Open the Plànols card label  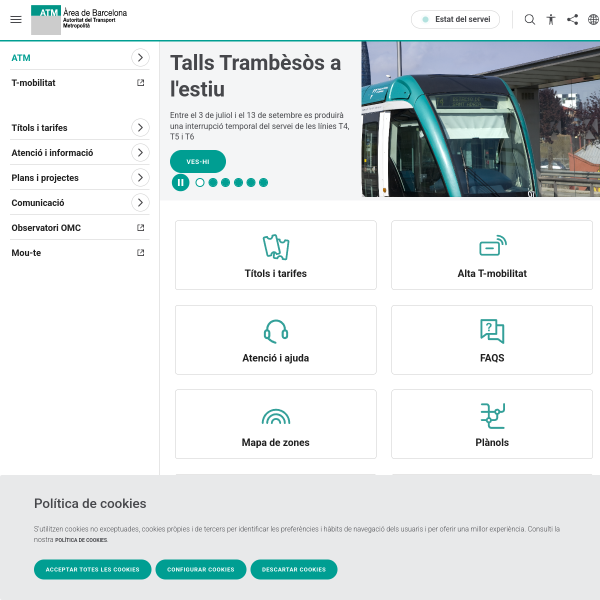tap(492, 443)
